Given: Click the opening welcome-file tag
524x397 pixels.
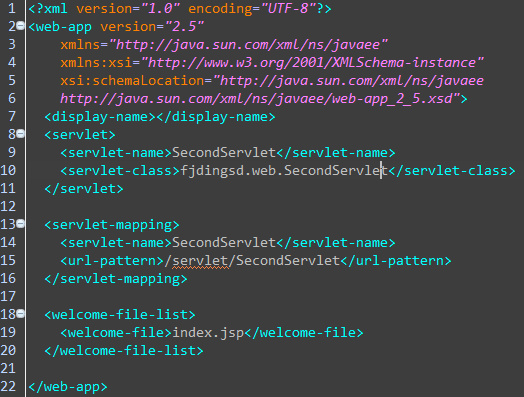Looking at the screenshot, I should click(116, 333).
